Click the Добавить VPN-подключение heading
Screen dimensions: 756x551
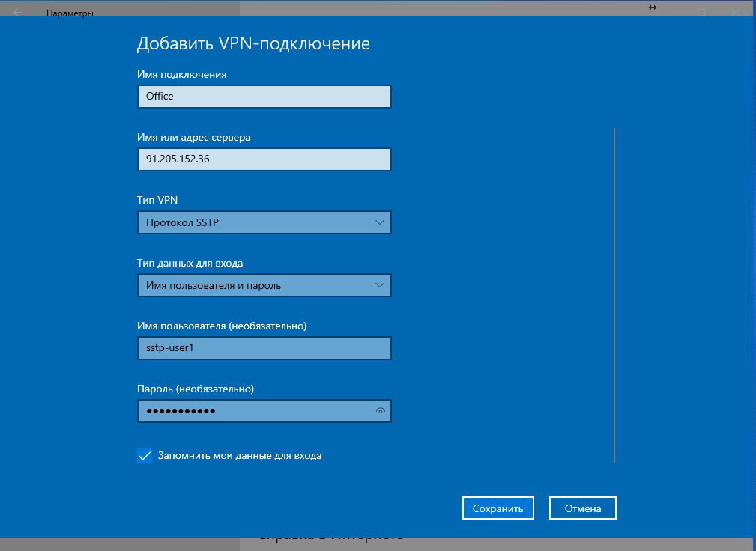(x=253, y=43)
